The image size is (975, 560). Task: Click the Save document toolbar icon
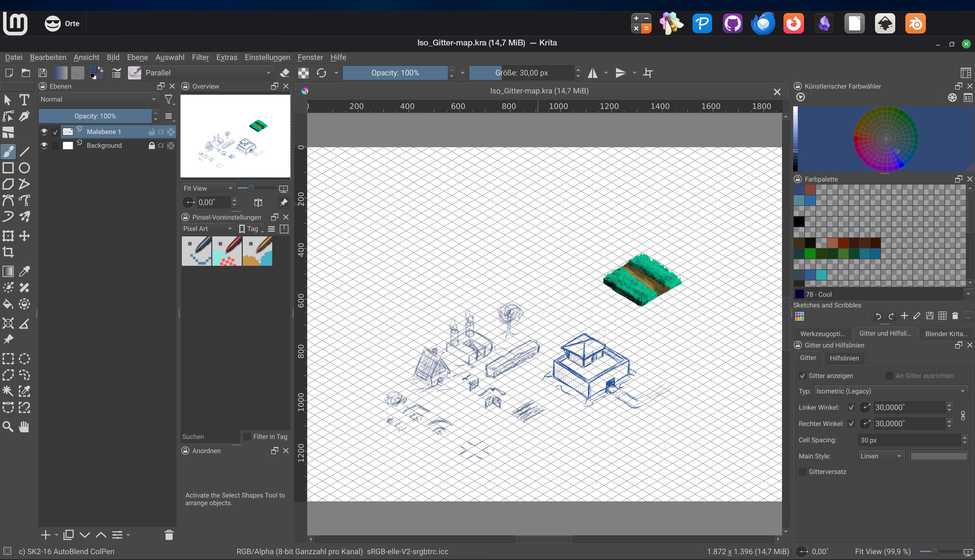pos(42,73)
